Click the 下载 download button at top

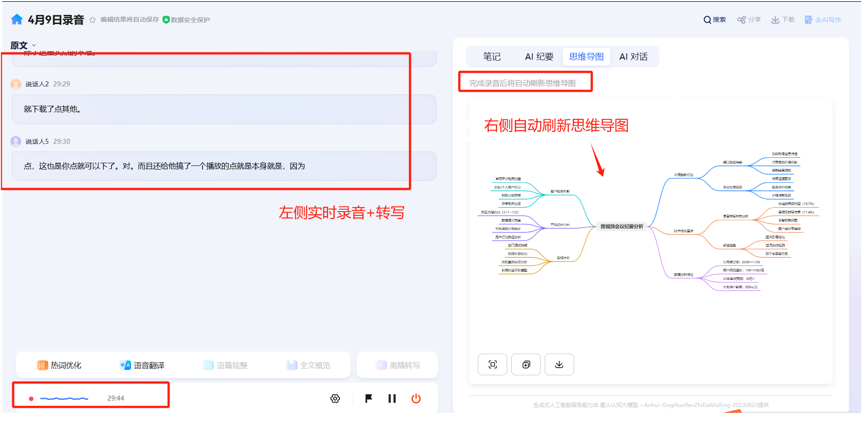[x=783, y=20]
